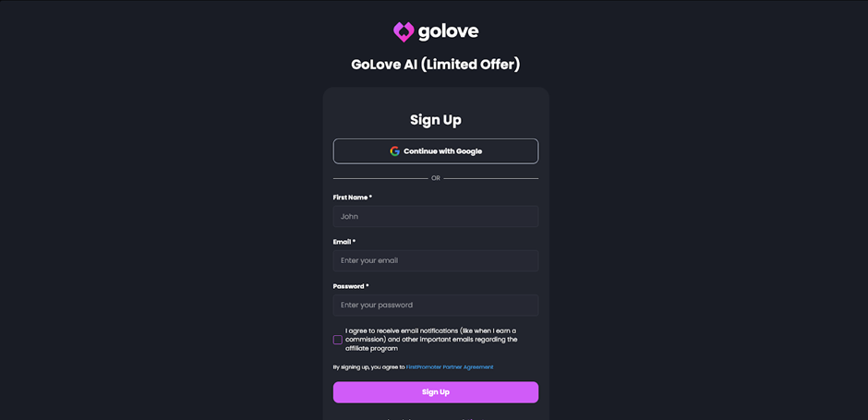Tick the email notifications agreement checkbox

click(x=338, y=340)
